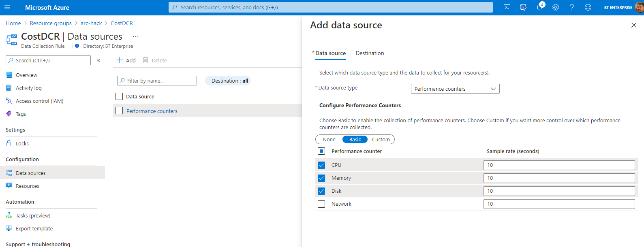The height and width of the screenshot is (247, 644).
Task: Uncheck the CPU performance counter
Action: [x=321, y=165]
